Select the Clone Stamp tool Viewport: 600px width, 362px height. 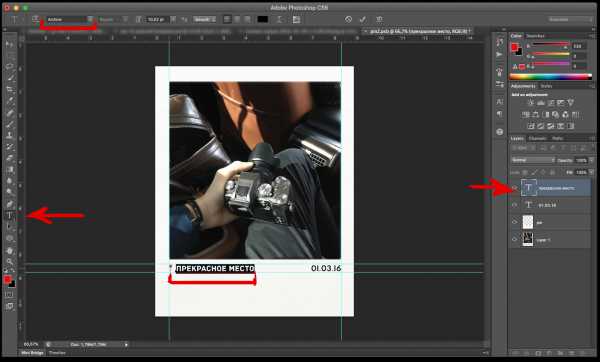10,135
